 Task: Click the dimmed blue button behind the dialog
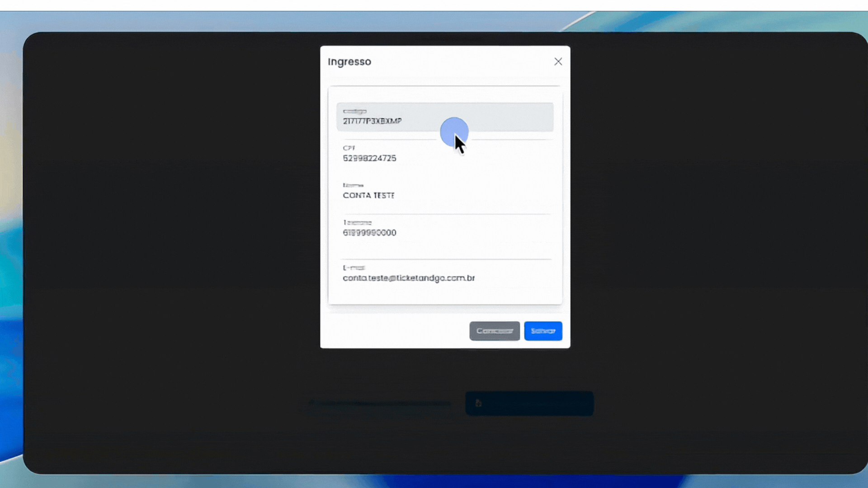point(529,403)
